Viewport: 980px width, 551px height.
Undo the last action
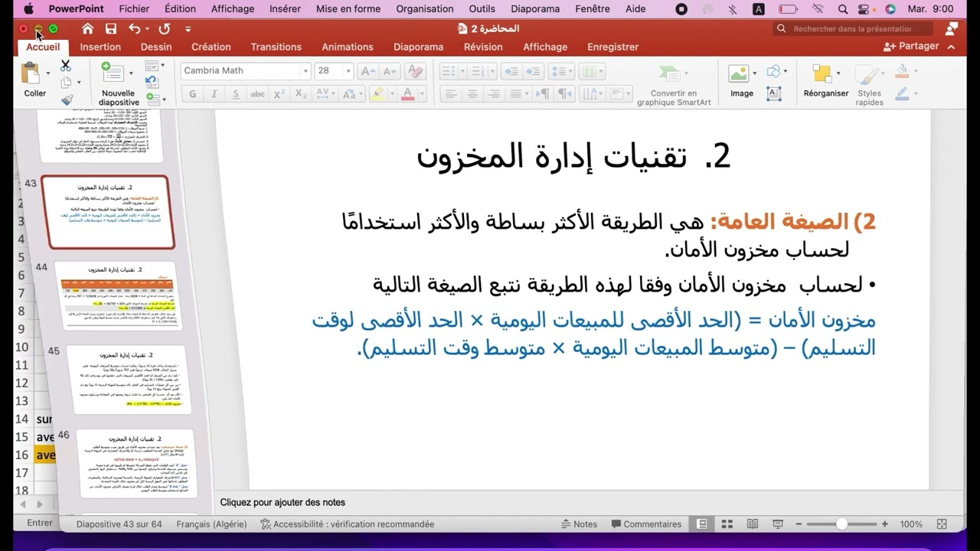135,29
